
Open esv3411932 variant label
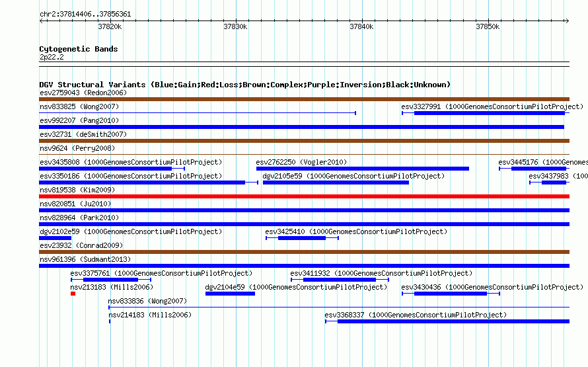381,273
